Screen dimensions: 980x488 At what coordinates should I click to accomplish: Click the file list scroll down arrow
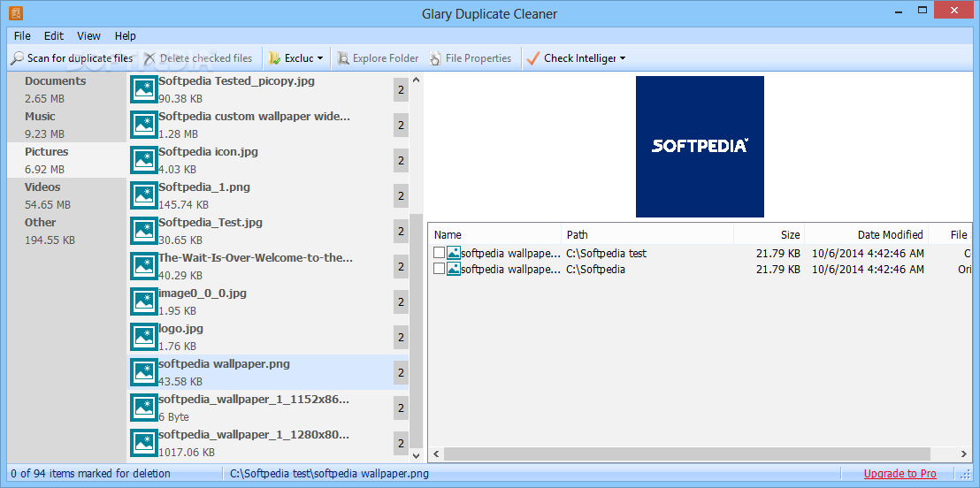(417, 456)
